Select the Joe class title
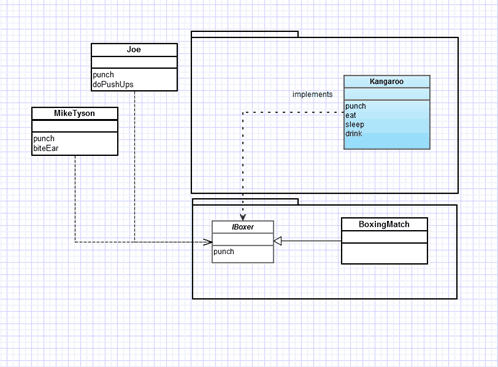 [134, 49]
